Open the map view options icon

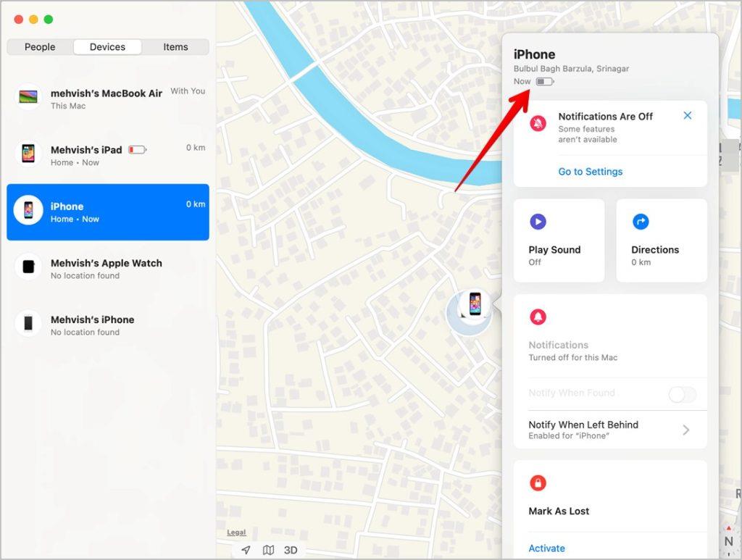click(268, 550)
